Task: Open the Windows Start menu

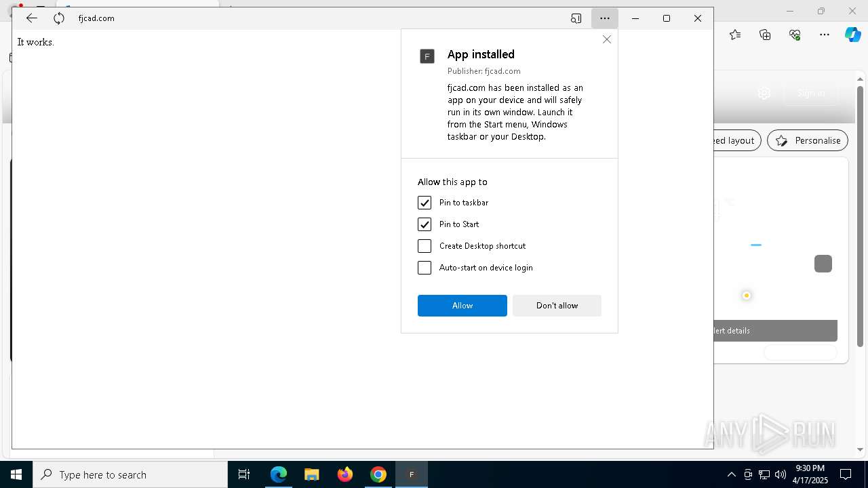Action: pos(16,474)
